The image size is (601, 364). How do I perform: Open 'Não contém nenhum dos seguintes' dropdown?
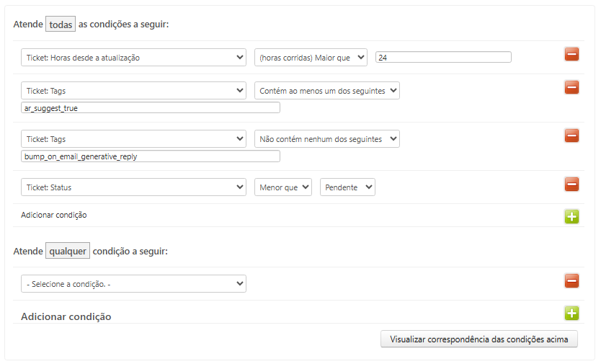pyautogui.click(x=326, y=139)
